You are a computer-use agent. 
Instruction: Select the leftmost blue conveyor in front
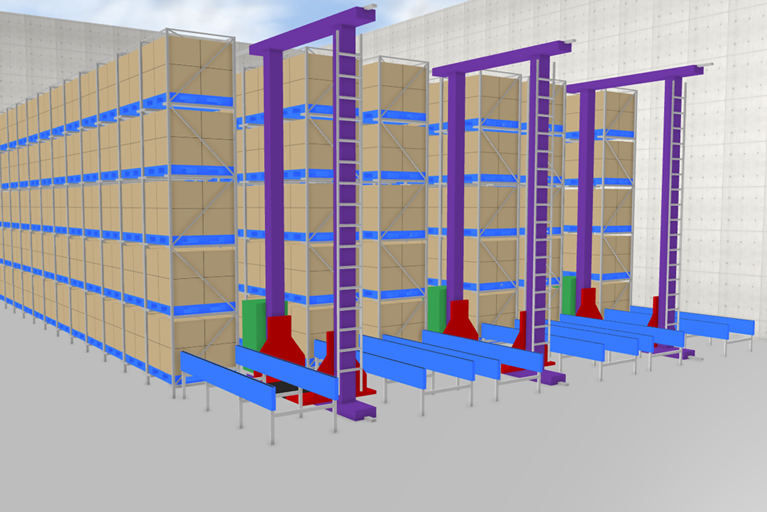coord(228,384)
